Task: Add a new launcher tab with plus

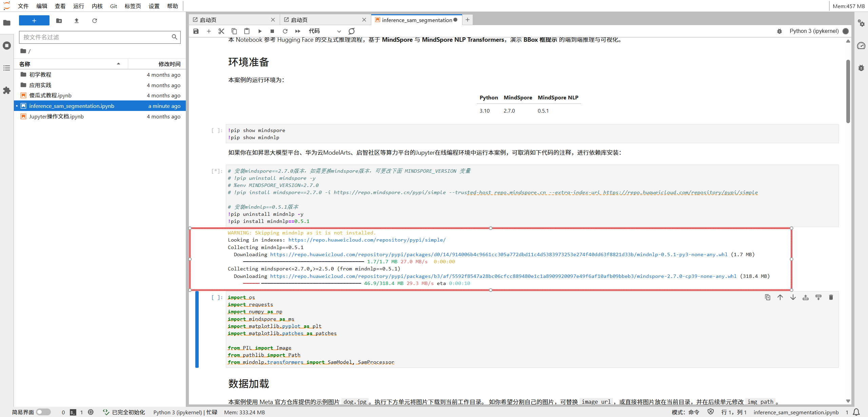Action: [468, 20]
